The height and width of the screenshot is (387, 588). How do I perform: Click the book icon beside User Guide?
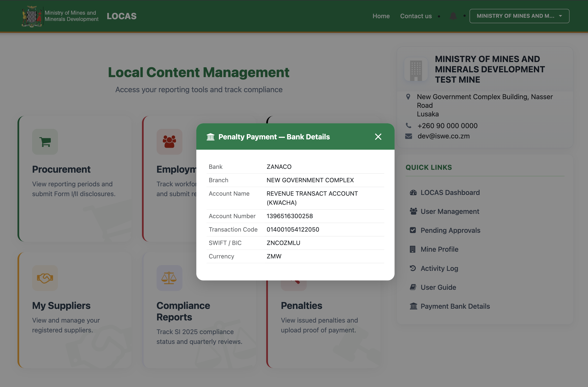413,287
